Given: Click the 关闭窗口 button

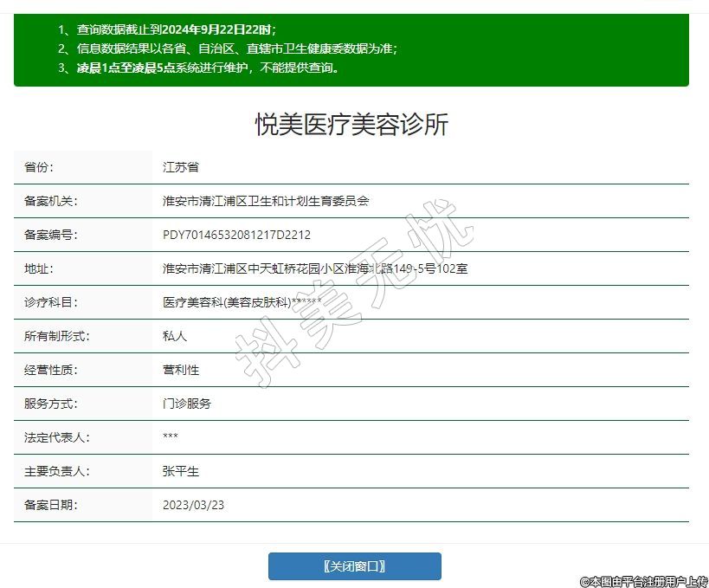Looking at the screenshot, I should pyautogui.click(x=354, y=566).
